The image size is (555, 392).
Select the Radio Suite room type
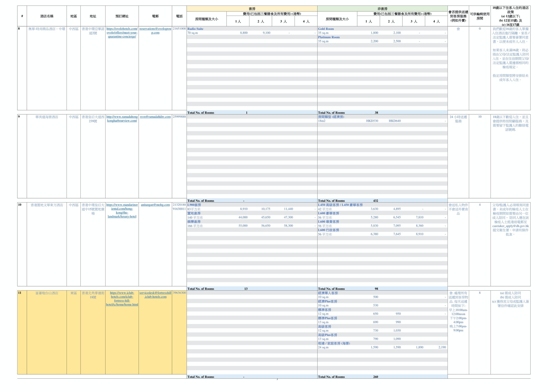coord(195,29)
